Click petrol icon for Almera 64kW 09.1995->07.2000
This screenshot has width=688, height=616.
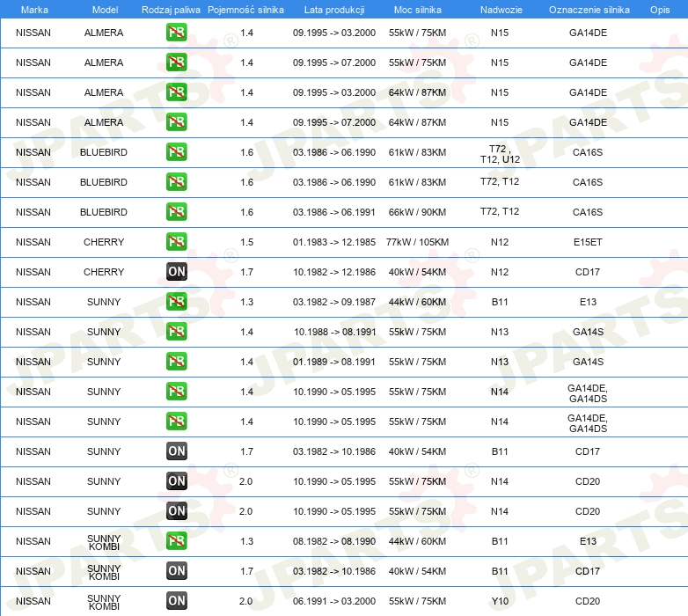[176, 122]
